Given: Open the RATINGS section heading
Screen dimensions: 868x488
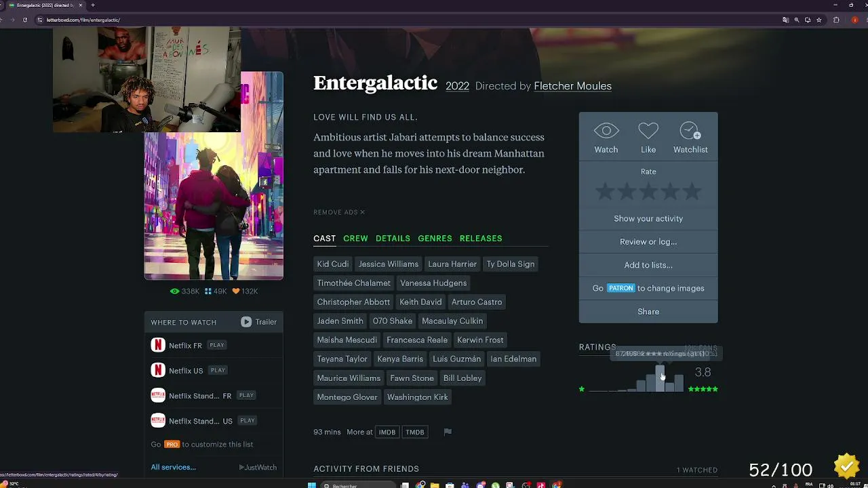Looking at the screenshot, I should pyautogui.click(x=597, y=347).
